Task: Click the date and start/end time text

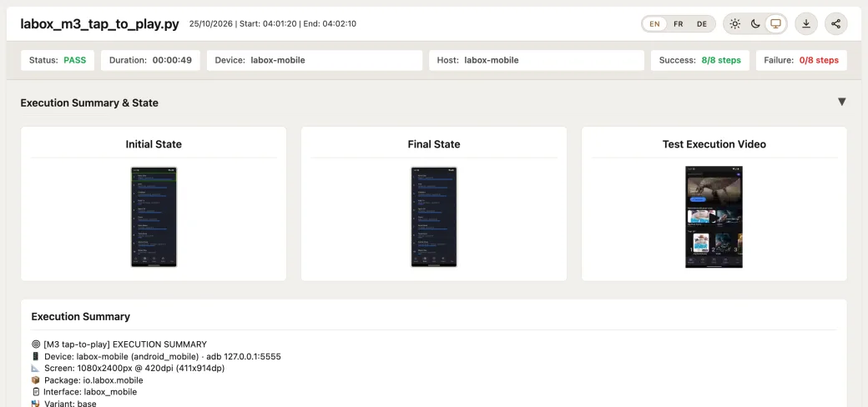Action: tap(272, 24)
